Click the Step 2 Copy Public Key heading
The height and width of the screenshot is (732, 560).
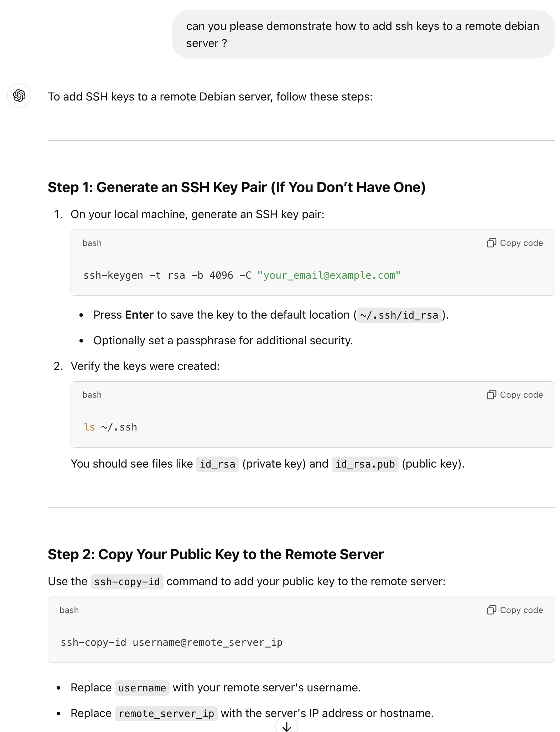[x=216, y=555]
